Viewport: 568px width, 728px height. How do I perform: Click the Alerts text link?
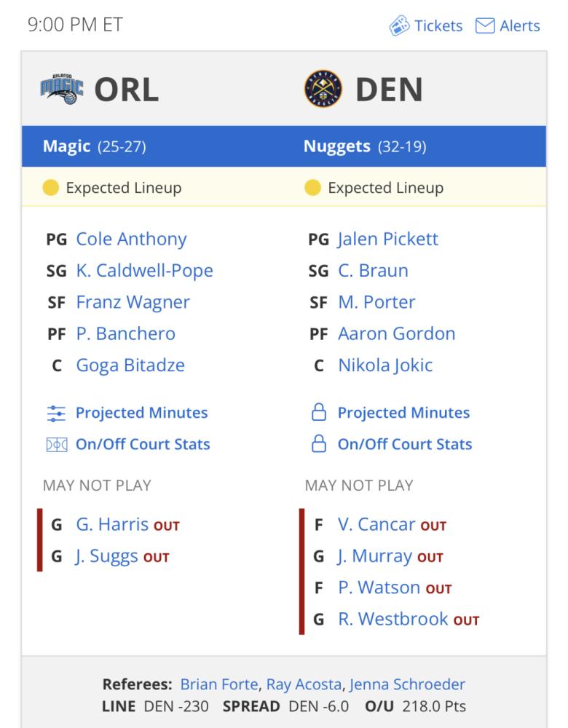coord(520,25)
